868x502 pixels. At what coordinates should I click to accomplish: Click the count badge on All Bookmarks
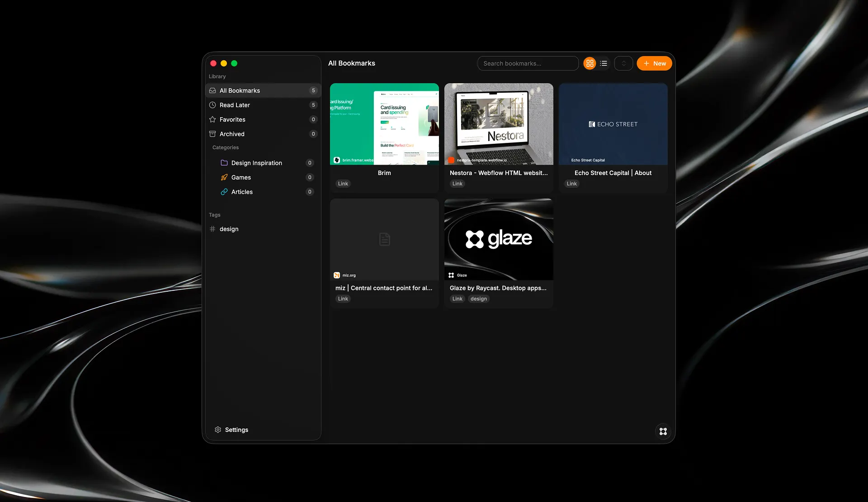click(x=313, y=90)
